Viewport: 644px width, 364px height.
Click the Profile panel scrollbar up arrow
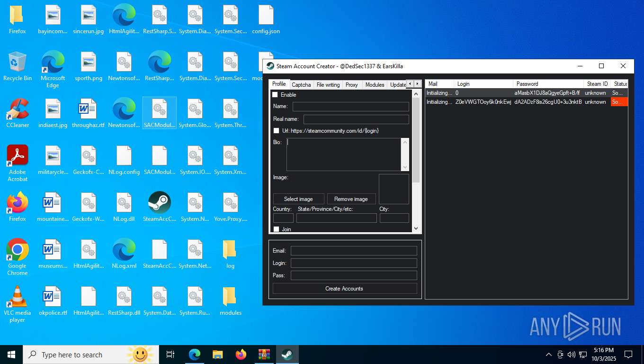point(416,94)
